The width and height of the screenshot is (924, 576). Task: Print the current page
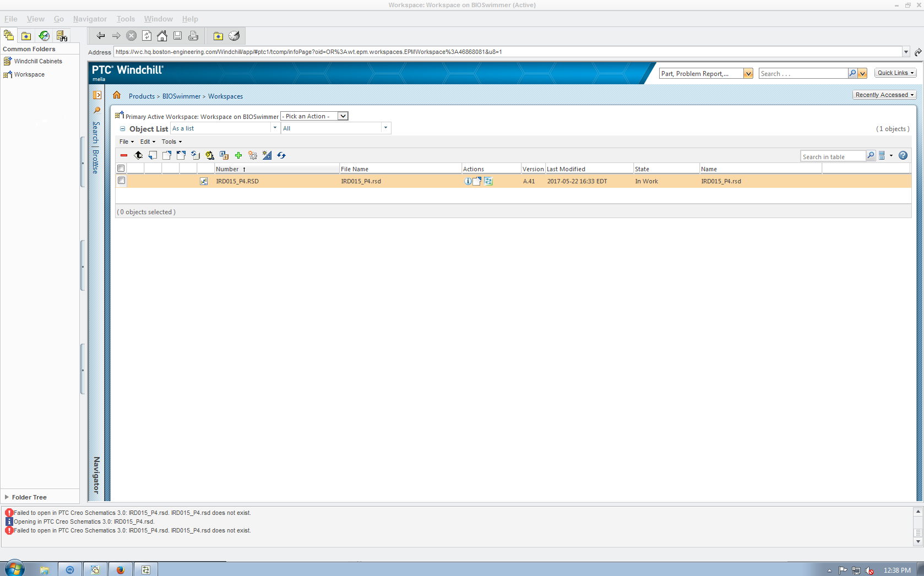tap(193, 36)
